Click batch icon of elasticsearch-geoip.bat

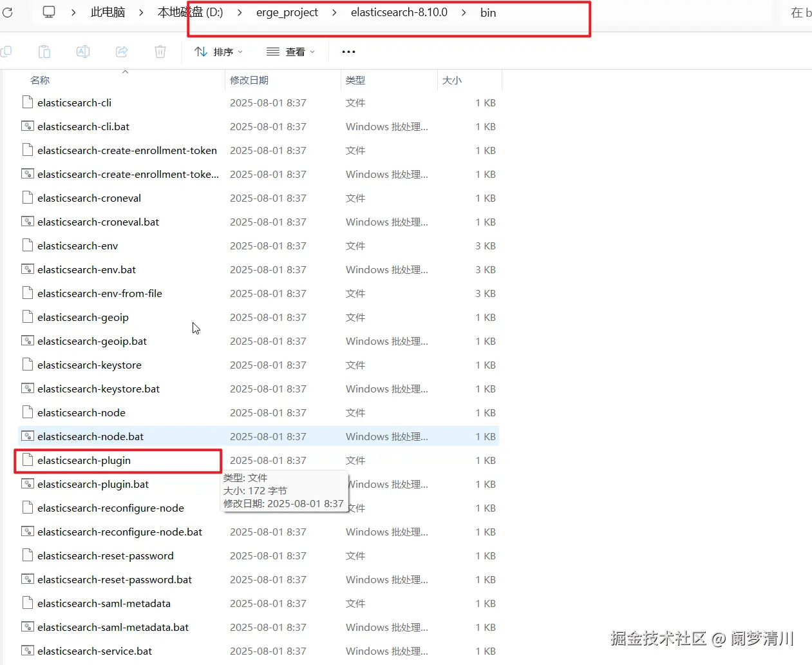(27, 341)
